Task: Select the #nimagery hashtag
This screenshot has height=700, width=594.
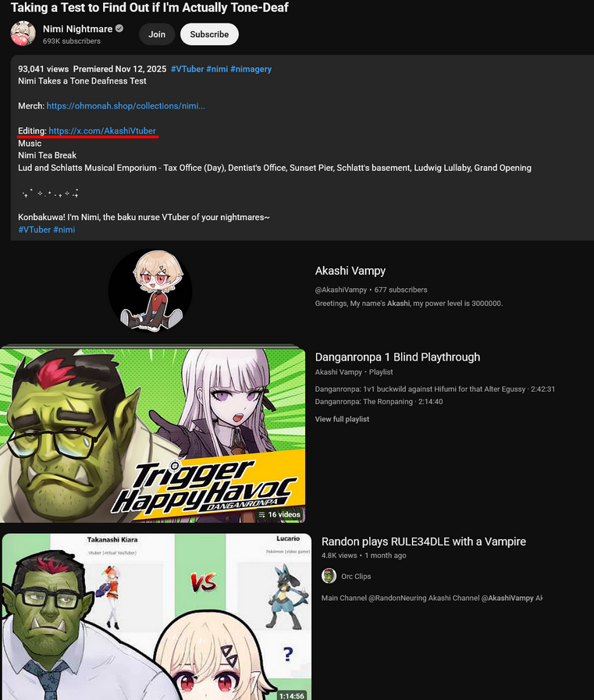Action: (x=251, y=69)
